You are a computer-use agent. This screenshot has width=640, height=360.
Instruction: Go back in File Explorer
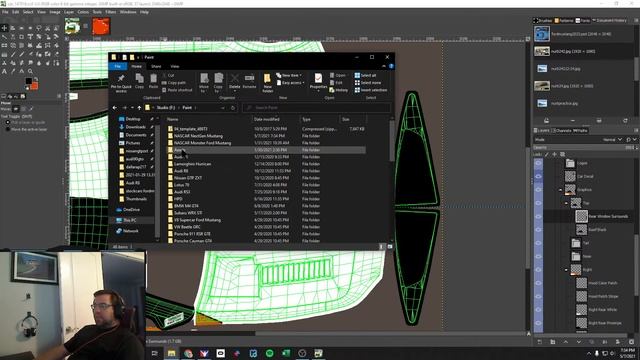[115, 108]
